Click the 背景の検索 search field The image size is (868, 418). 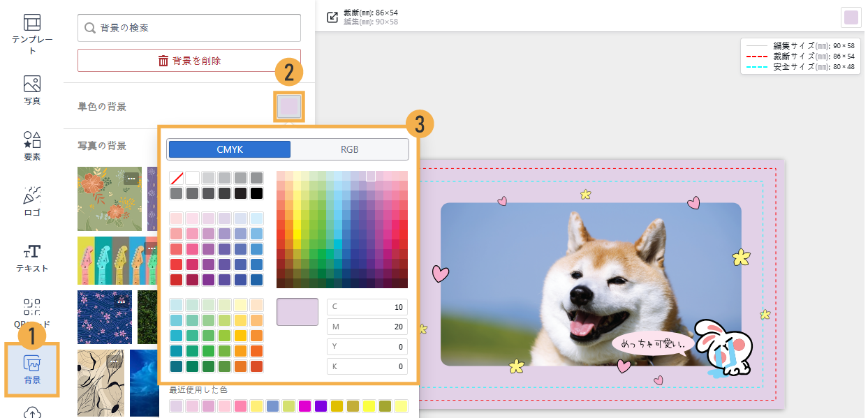click(x=189, y=28)
